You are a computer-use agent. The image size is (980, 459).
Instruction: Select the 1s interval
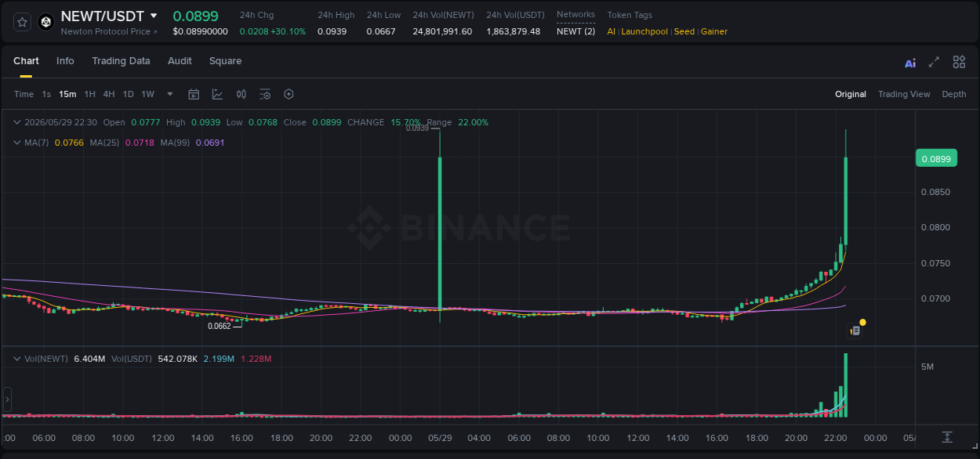point(46,94)
